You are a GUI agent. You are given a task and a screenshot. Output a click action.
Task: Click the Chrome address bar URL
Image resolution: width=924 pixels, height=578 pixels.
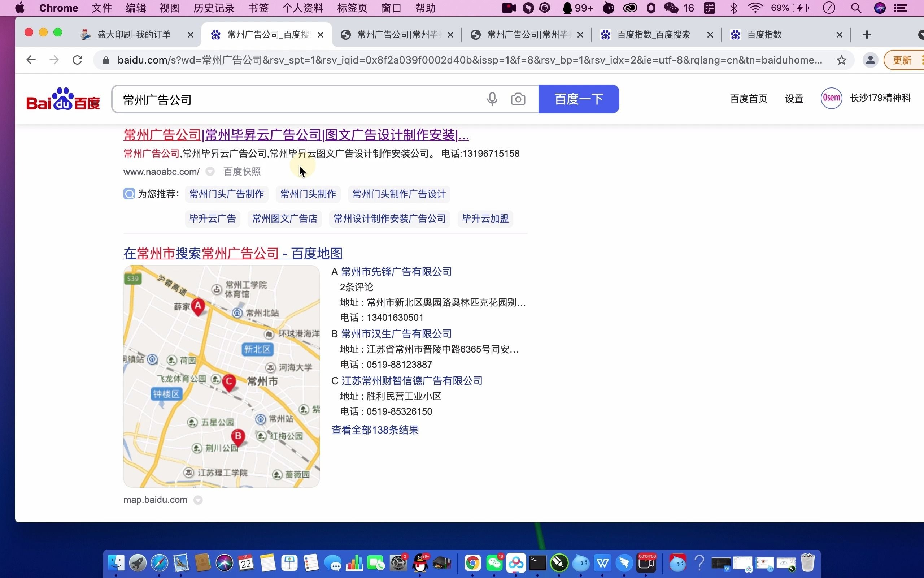pos(470,60)
